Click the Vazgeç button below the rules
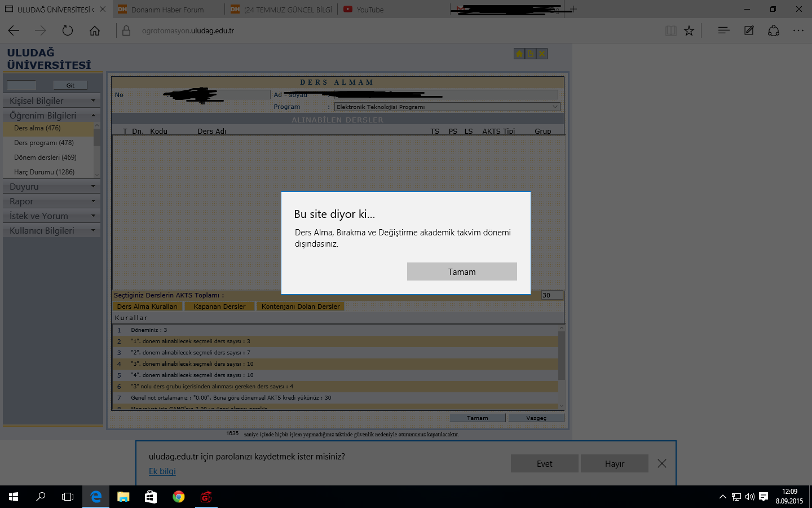The height and width of the screenshot is (508, 812). click(x=536, y=418)
